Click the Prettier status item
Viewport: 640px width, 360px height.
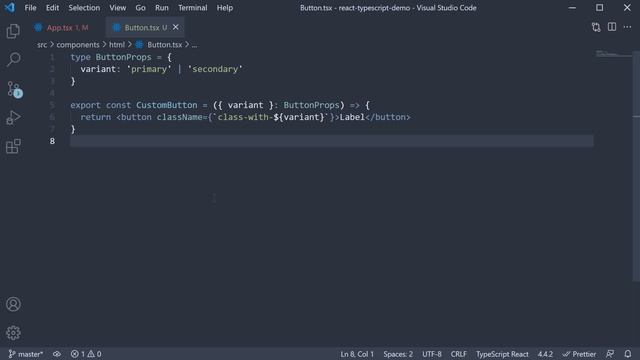pos(579,354)
